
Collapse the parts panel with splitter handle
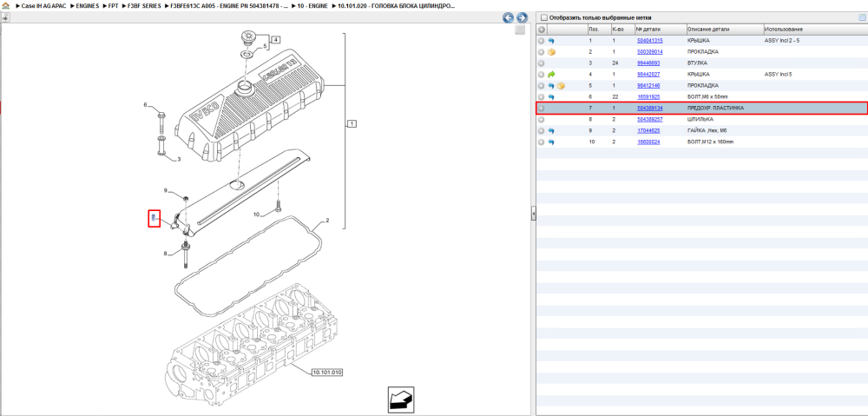(533, 214)
